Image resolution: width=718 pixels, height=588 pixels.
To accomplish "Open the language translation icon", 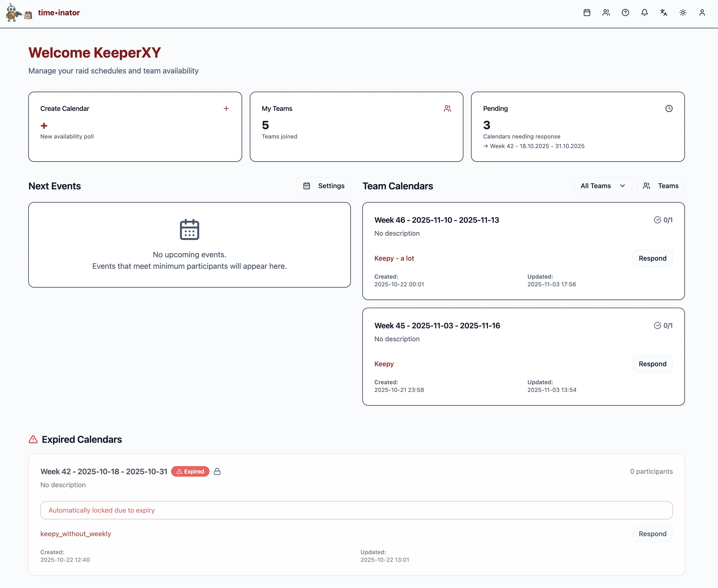I will 664,12.
